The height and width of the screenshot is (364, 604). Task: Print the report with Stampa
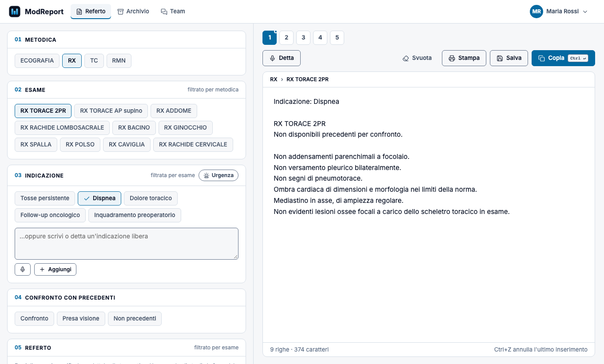pyautogui.click(x=464, y=58)
